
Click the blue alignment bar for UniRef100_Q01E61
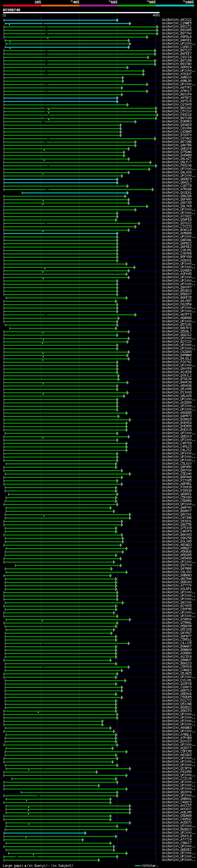point(75,193)
